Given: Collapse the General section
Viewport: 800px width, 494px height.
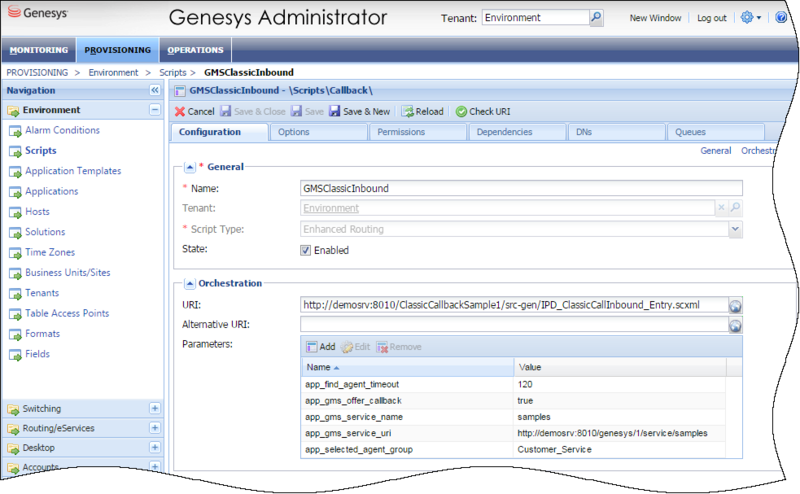Looking at the screenshot, I should coord(189,167).
